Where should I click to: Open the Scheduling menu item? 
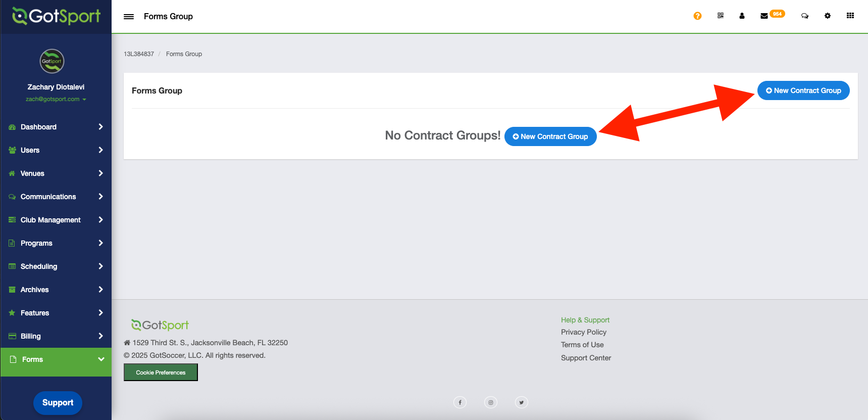point(56,266)
